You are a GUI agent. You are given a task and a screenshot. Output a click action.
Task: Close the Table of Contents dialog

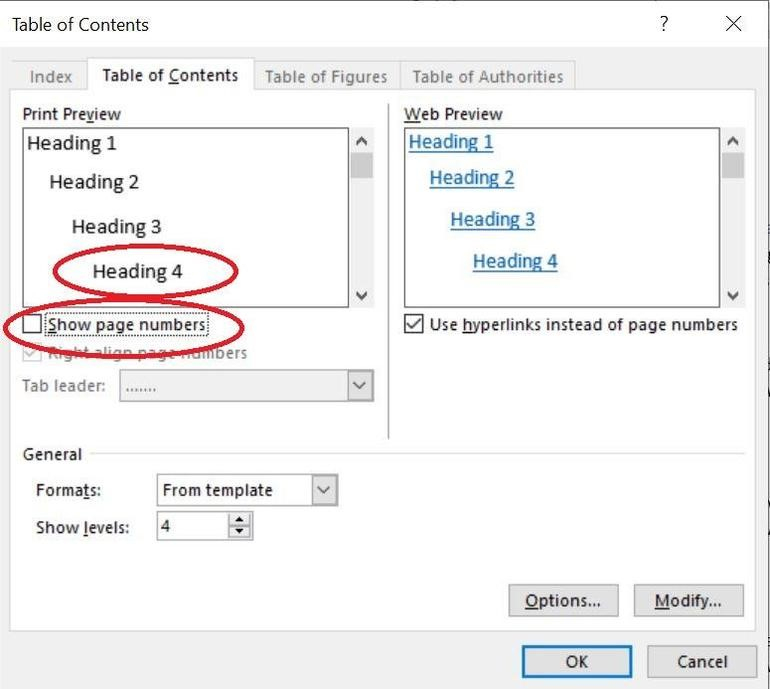click(x=734, y=24)
